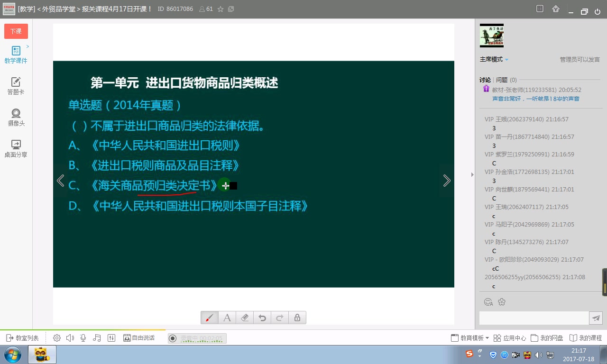Click the network connection tray icon
This screenshot has height=364, width=607.
550,355
